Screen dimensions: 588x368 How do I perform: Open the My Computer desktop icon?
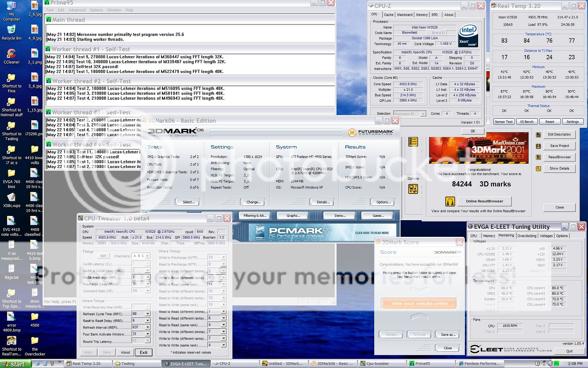click(12, 11)
